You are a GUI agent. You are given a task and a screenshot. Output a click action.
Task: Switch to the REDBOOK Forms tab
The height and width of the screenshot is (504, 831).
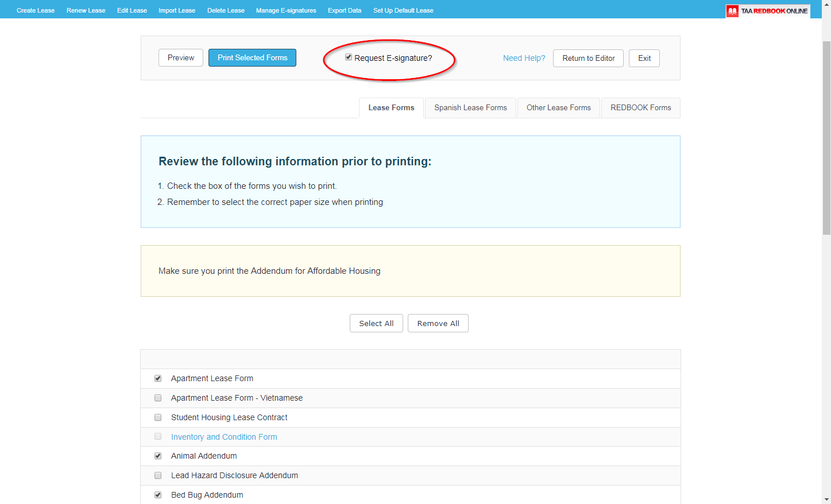click(640, 108)
